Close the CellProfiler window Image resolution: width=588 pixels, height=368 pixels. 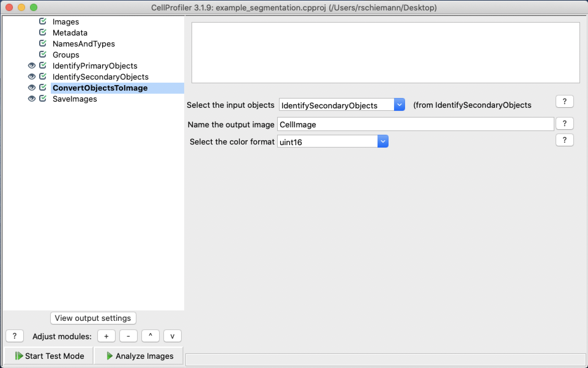pyautogui.click(x=9, y=7)
